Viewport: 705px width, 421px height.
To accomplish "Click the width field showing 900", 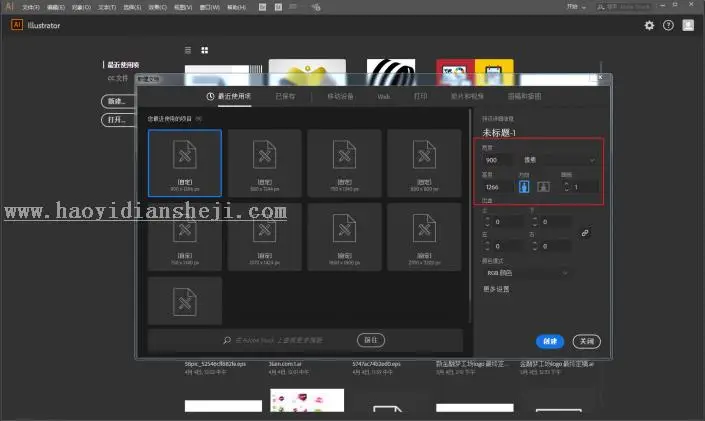I will (497, 160).
